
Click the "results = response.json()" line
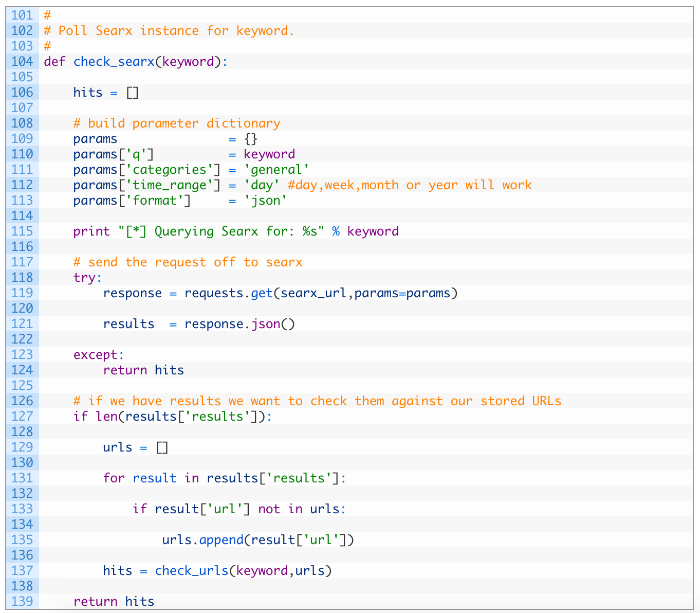[x=199, y=324]
